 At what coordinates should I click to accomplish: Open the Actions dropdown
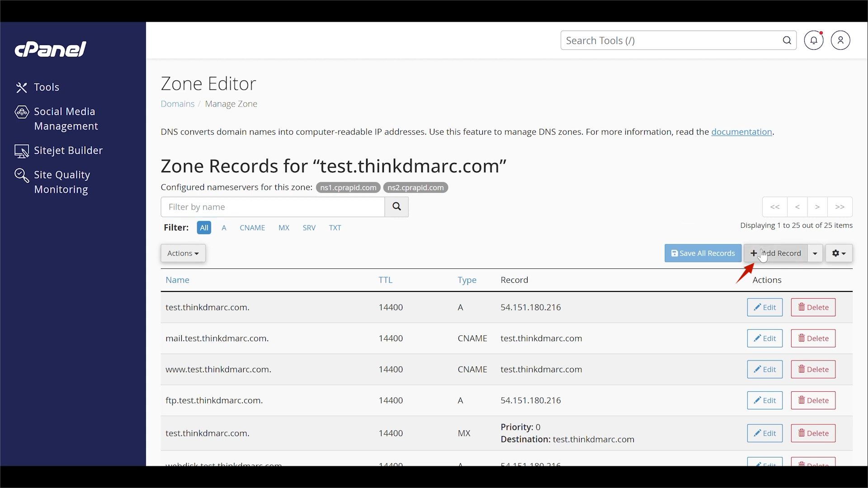click(x=183, y=253)
